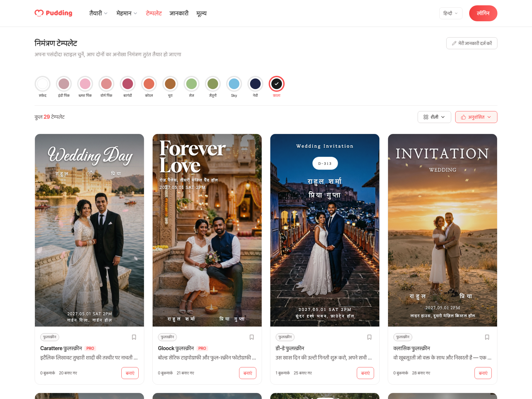Click the '1 बुकमार्क' count text
Viewport: 532px width, 399px height.
point(283,373)
